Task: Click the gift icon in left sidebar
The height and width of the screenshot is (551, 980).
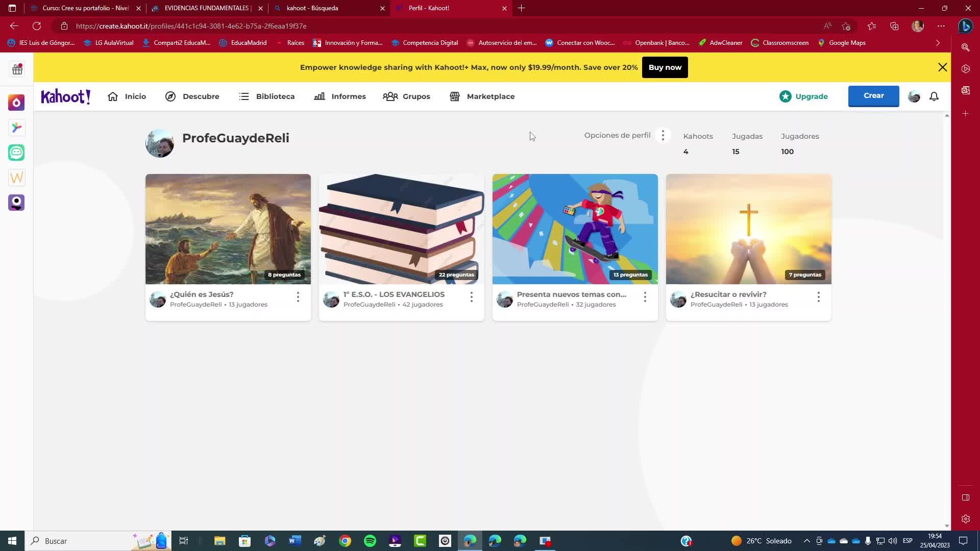Action: click(17, 69)
